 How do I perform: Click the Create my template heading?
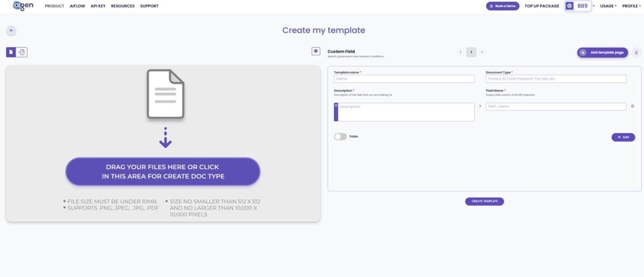point(324,31)
